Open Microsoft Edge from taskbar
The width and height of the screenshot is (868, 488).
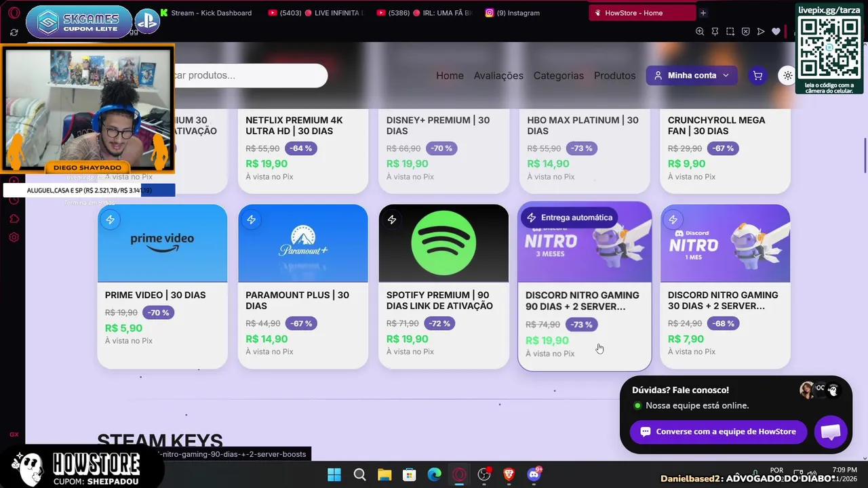(x=435, y=474)
